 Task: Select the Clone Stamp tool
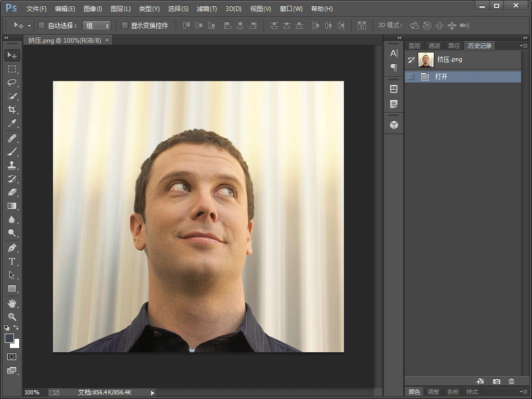coord(12,165)
